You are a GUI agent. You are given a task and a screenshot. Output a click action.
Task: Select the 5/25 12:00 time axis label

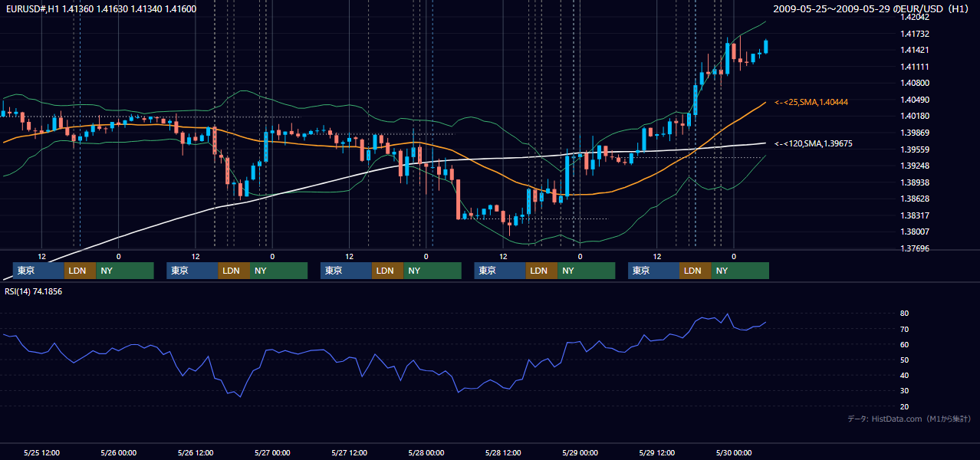(42, 453)
